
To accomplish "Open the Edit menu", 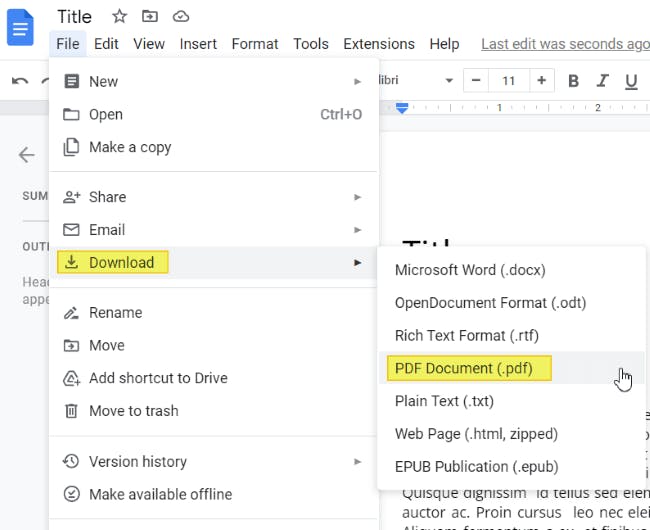I will [106, 44].
